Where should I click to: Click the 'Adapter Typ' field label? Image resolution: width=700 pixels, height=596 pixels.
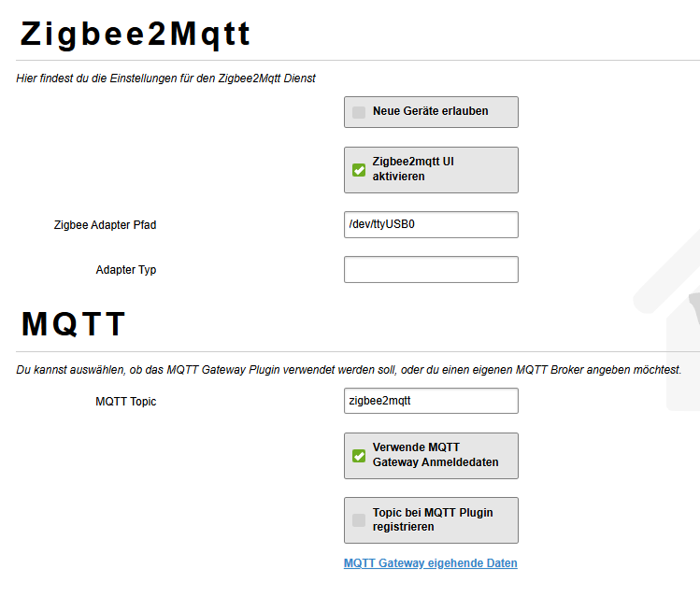[x=126, y=270]
